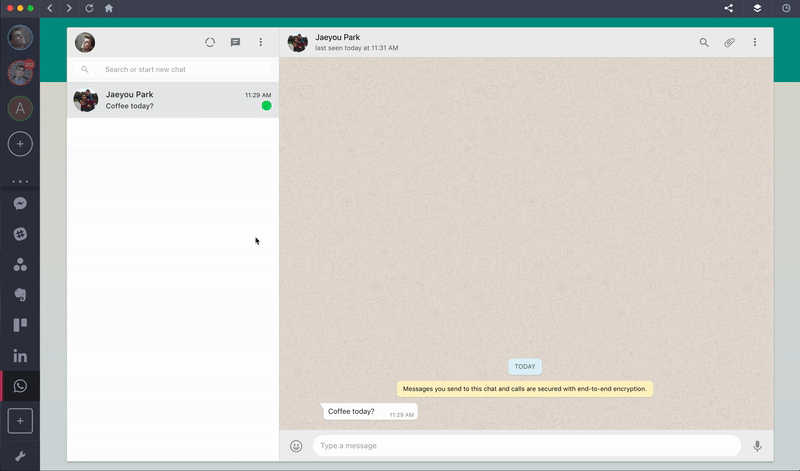Click the 'Coffee today?' message bubble
The image size is (800, 471).
[x=370, y=412]
